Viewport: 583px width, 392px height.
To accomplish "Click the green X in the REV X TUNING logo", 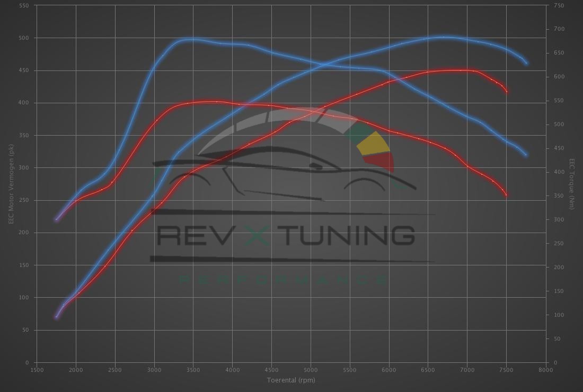I will click(257, 235).
